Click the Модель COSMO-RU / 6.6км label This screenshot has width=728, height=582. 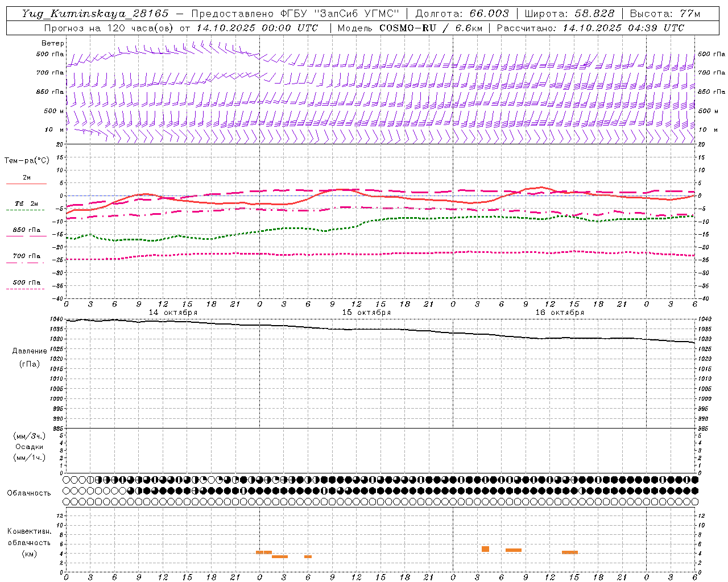[x=409, y=28]
